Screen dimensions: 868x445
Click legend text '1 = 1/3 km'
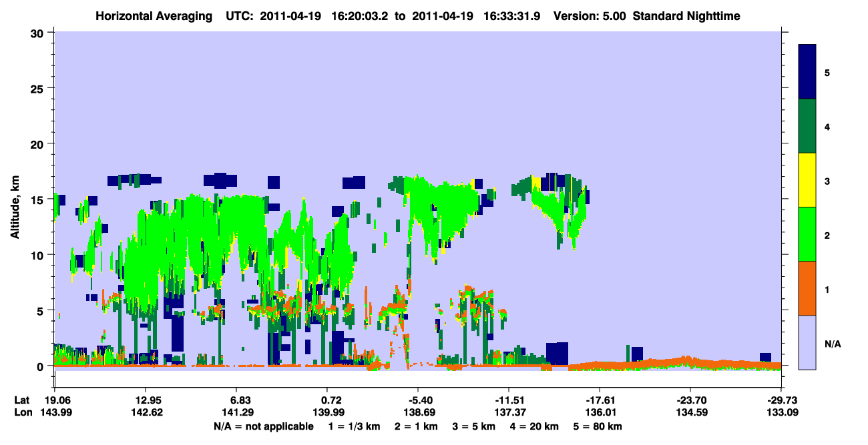(353, 426)
